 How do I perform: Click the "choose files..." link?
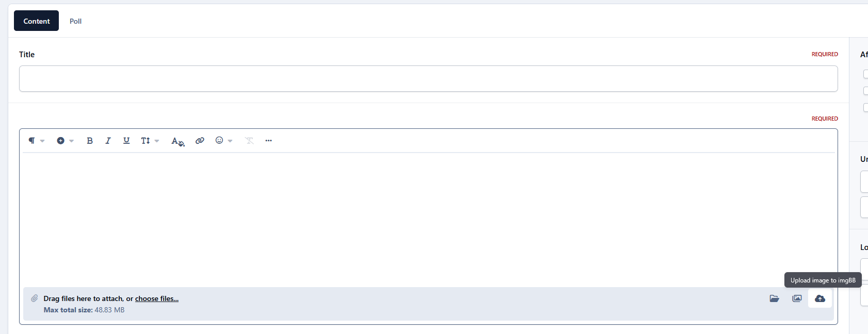[157, 299]
